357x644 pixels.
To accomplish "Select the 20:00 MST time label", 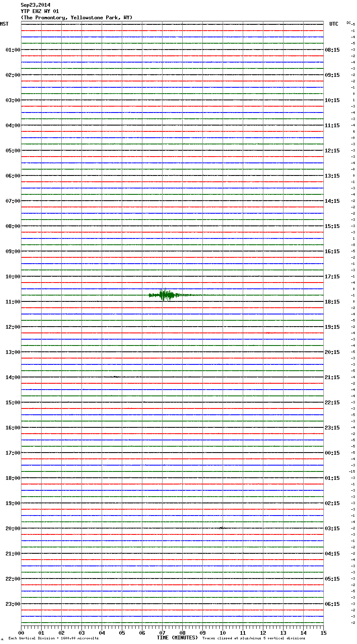I will pos(13,529).
